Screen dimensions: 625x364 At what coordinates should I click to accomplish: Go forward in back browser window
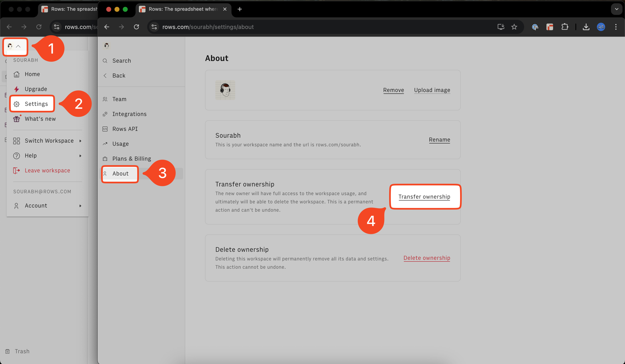(x=24, y=27)
